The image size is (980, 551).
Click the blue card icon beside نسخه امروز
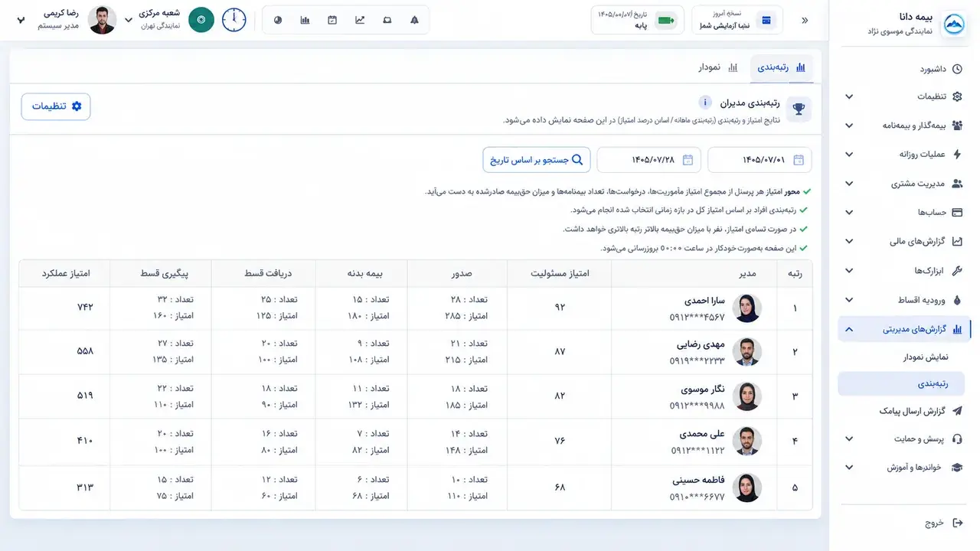pyautogui.click(x=766, y=21)
